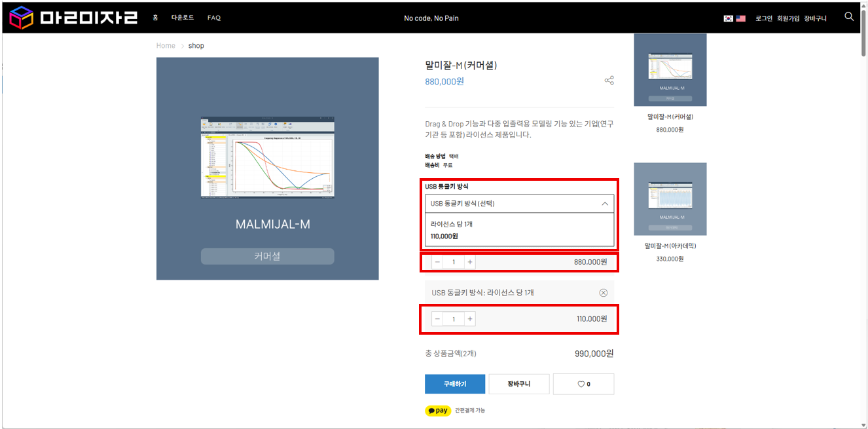Click the 990,000원 total price
Viewport: 868px width, 429px height.
click(594, 353)
